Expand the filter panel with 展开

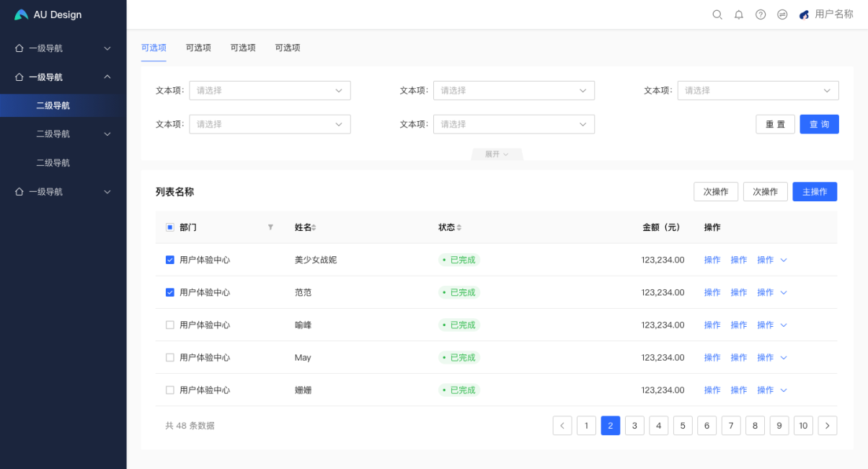(497, 154)
